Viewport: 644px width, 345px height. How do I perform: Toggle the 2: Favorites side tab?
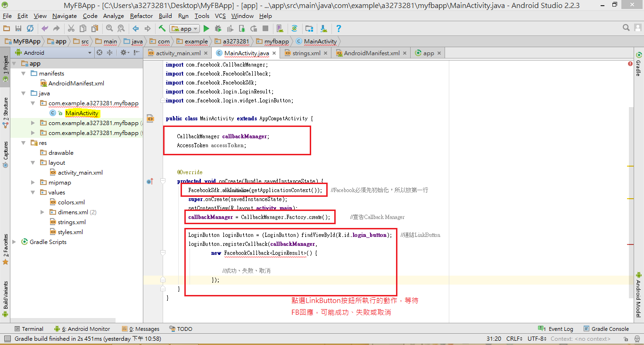click(5, 249)
